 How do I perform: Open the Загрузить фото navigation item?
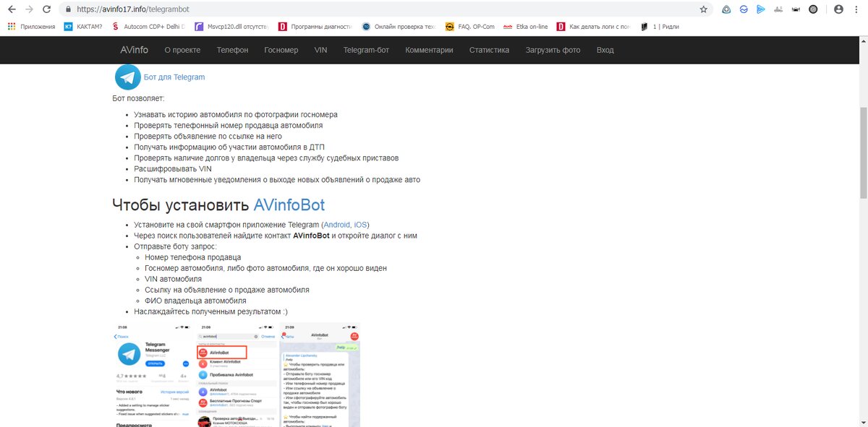click(x=553, y=50)
